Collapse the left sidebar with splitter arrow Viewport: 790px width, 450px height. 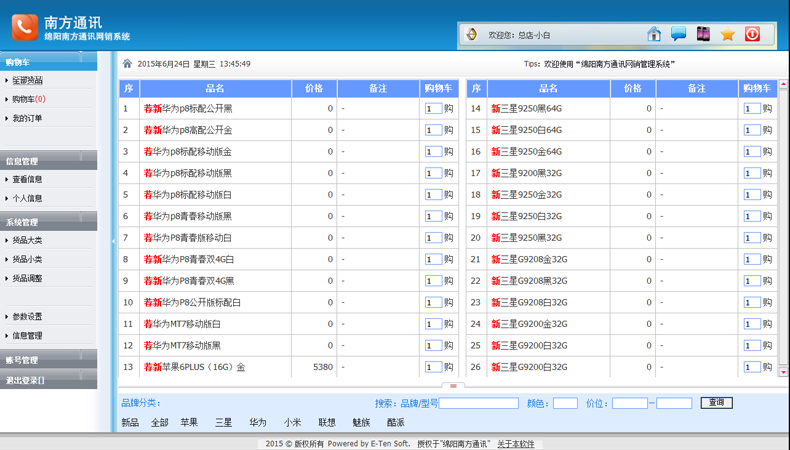pos(113,241)
